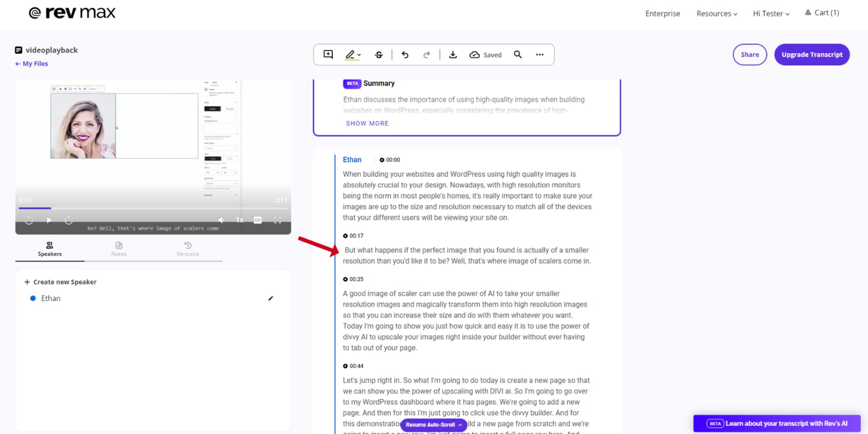
Task: Expand the Resources menu
Action: [717, 14]
